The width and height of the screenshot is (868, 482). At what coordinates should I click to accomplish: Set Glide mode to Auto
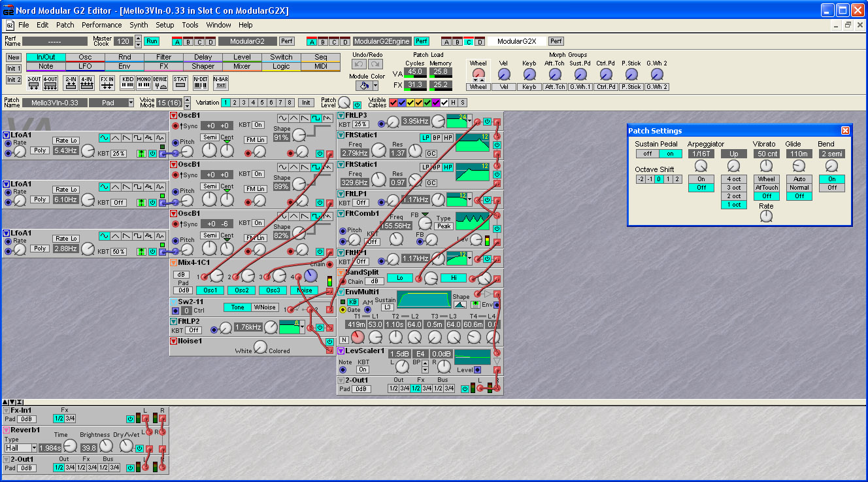click(x=799, y=179)
